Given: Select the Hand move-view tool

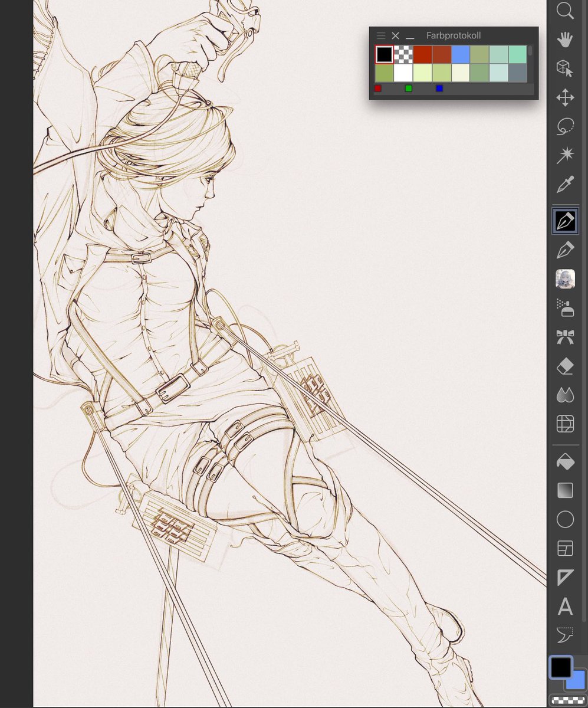Looking at the screenshot, I should (565, 40).
